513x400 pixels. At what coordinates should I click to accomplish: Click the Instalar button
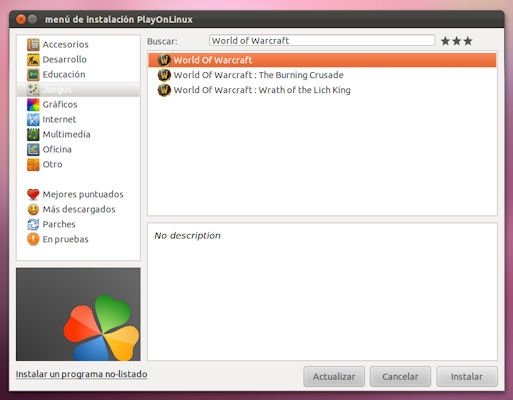(x=467, y=377)
